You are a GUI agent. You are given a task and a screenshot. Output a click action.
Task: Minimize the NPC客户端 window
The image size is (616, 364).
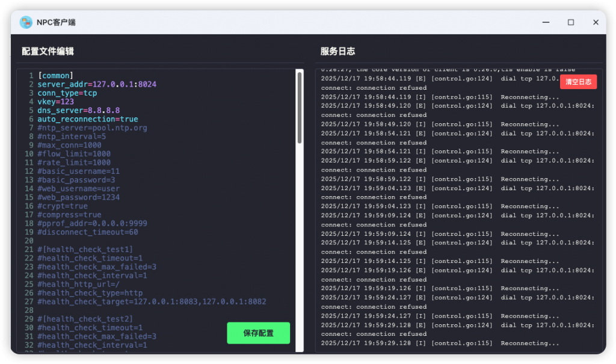tap(546, 22)
